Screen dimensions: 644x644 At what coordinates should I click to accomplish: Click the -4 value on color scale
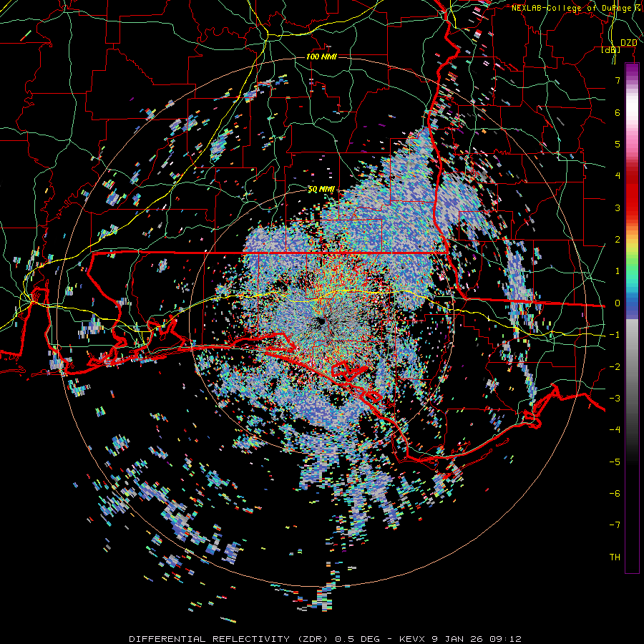(x=615, y=430)
